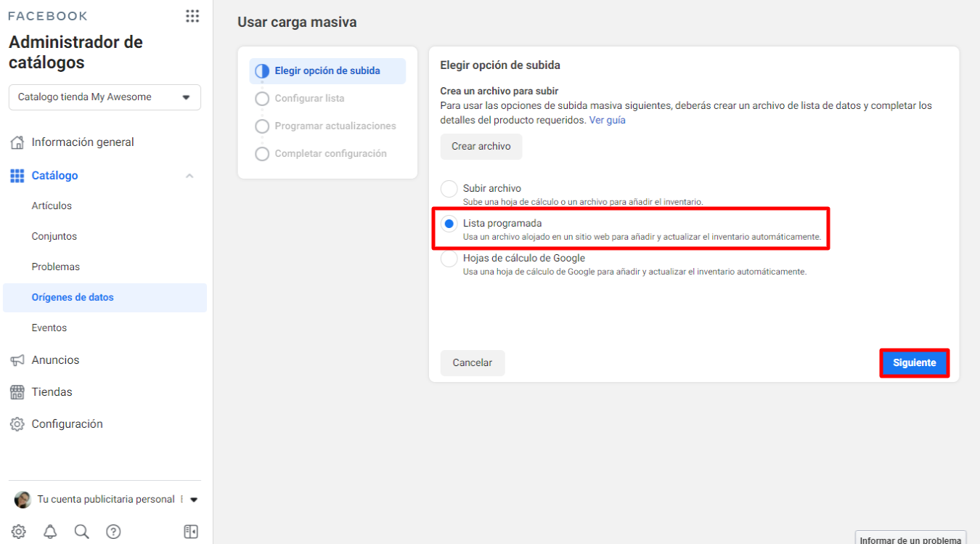This screenshot has width=980, height=544.
Task: Open Orígenes de datos
Action: [x=105, y=298]
